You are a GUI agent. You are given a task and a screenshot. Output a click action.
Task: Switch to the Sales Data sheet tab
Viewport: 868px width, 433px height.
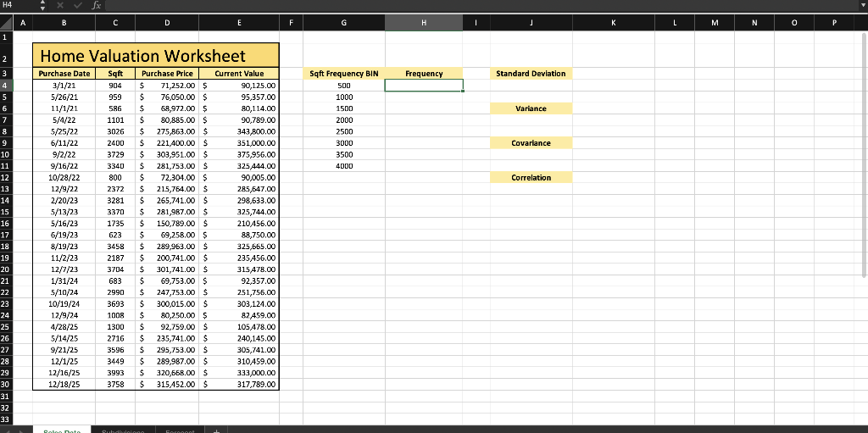[x=62, y=430]
